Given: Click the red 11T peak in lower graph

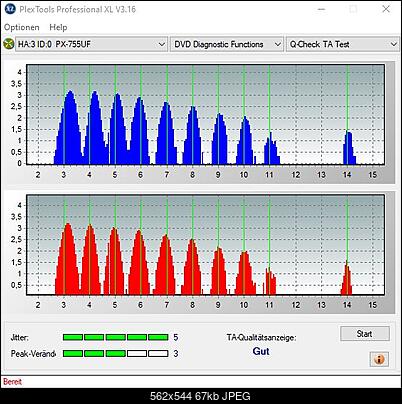Looking at the screenshot, I should coord(270,282).
